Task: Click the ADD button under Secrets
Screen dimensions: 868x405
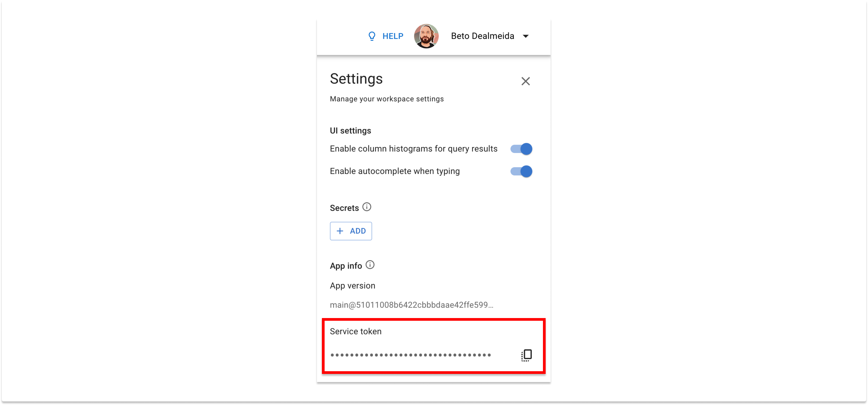Action: [x=350, y=230]
